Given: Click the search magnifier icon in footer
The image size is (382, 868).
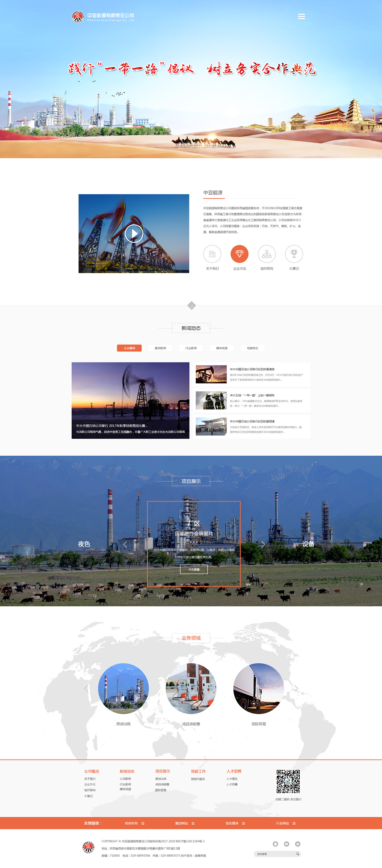Looking at the screenshot, I should pos(297,854).
